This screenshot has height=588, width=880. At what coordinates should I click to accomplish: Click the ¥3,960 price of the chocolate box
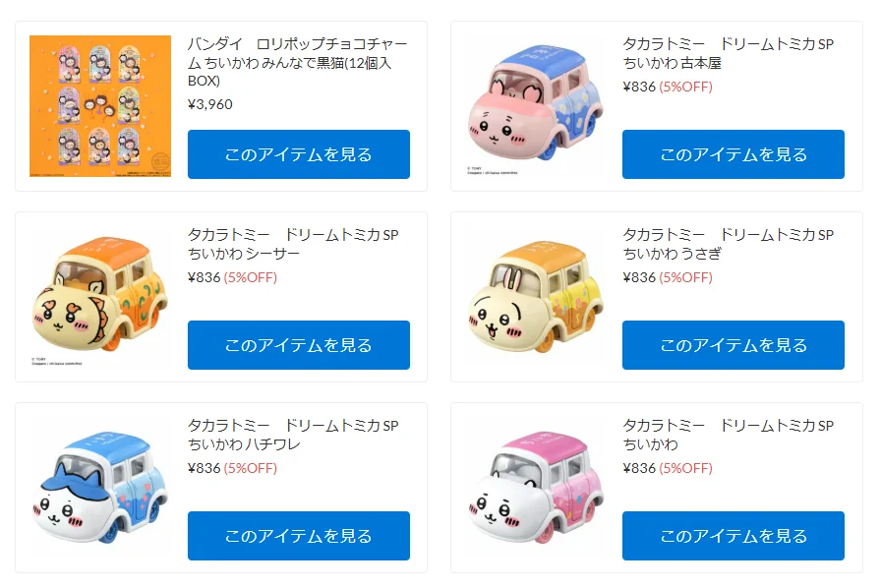click(x=209, y=104)
